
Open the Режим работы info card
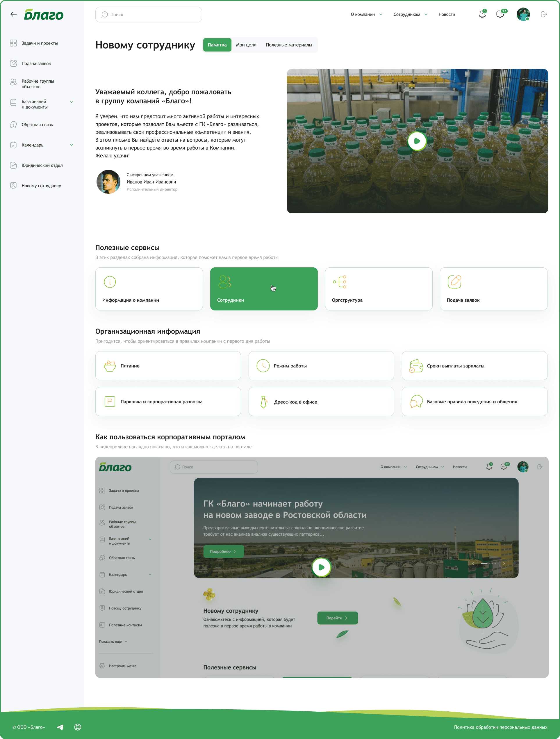[x=321, y=365]
